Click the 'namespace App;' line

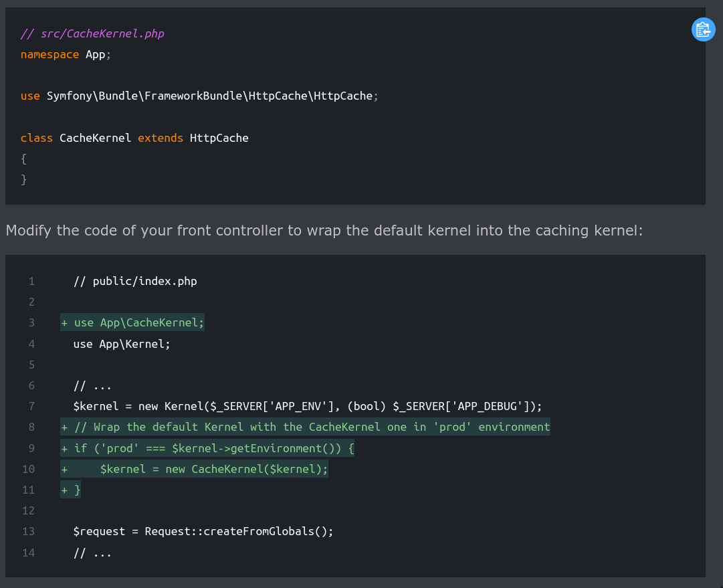pos(66,54)
